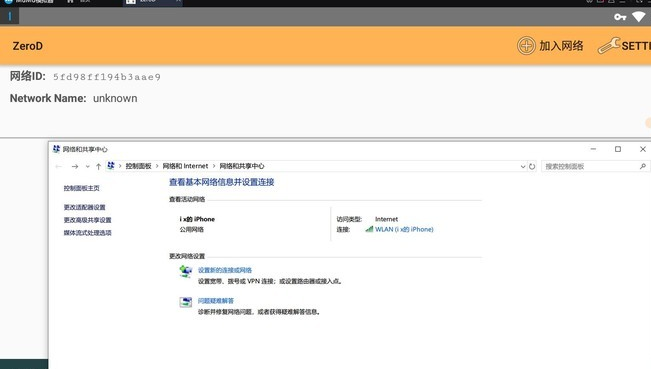Go up one level with up arrow
Image resolution: width=651 pixels, height=369 pixels.
tap(98, 166)
